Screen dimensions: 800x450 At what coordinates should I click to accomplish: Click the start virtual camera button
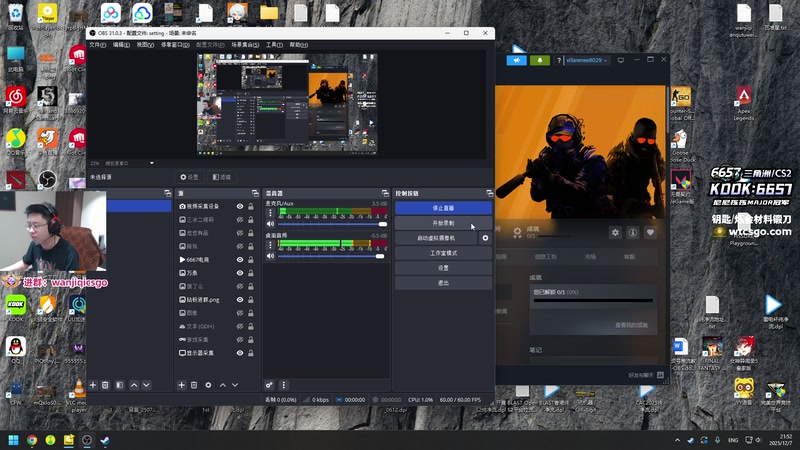click(x=436, y=238)
